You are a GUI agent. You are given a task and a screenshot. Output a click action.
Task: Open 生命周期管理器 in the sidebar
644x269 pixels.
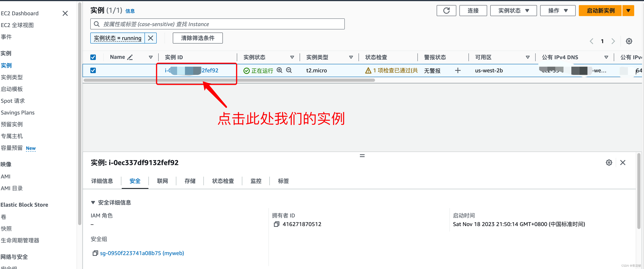pos(20,241)
